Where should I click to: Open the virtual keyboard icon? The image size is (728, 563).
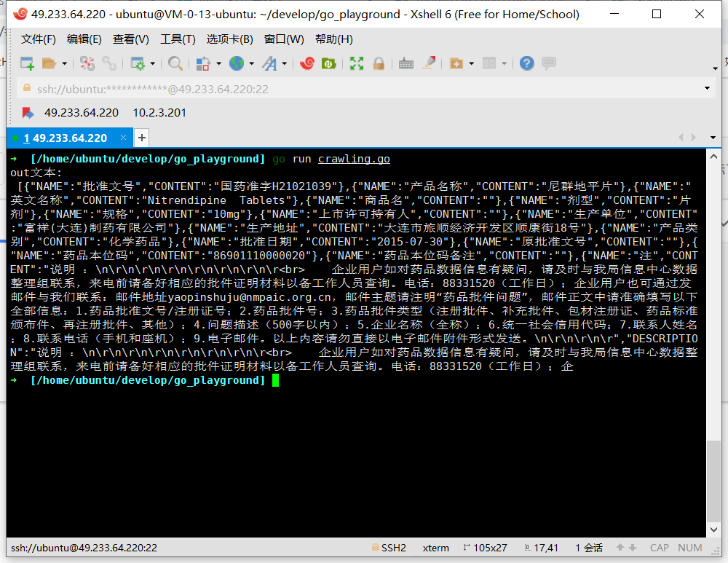pos(405,63)
